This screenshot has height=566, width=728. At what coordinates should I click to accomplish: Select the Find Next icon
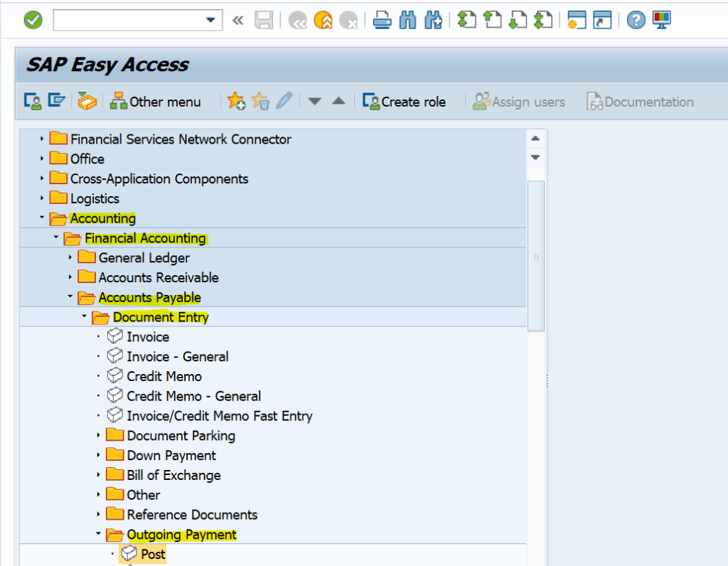tap(432, 20)
